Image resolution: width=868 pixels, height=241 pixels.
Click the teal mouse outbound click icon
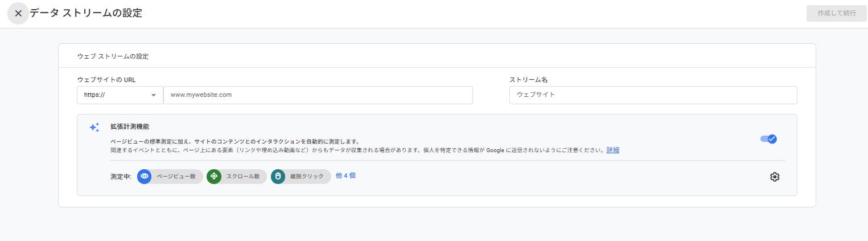click(x=278, y=177)
